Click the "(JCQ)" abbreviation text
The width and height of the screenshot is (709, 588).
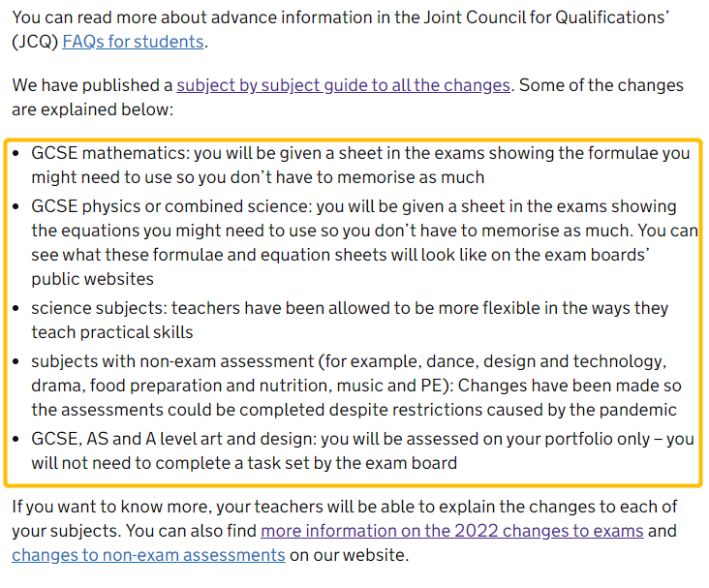[35, 42]
